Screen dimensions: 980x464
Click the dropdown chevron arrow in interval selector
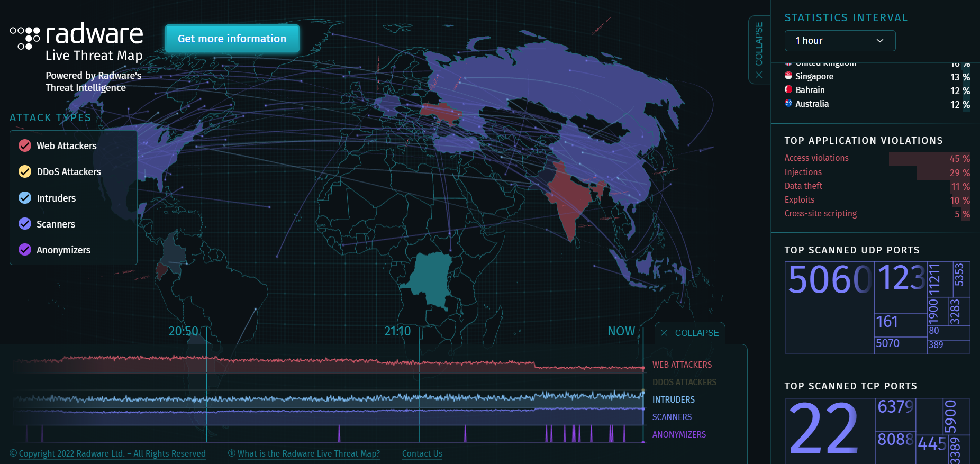coord(880,41)
